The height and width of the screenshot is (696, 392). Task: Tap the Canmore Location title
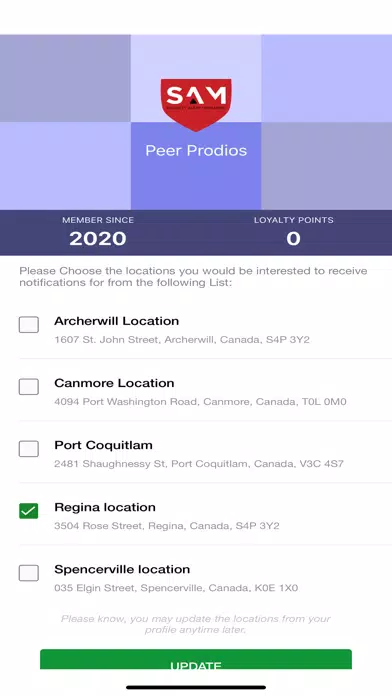click(114, 383)
